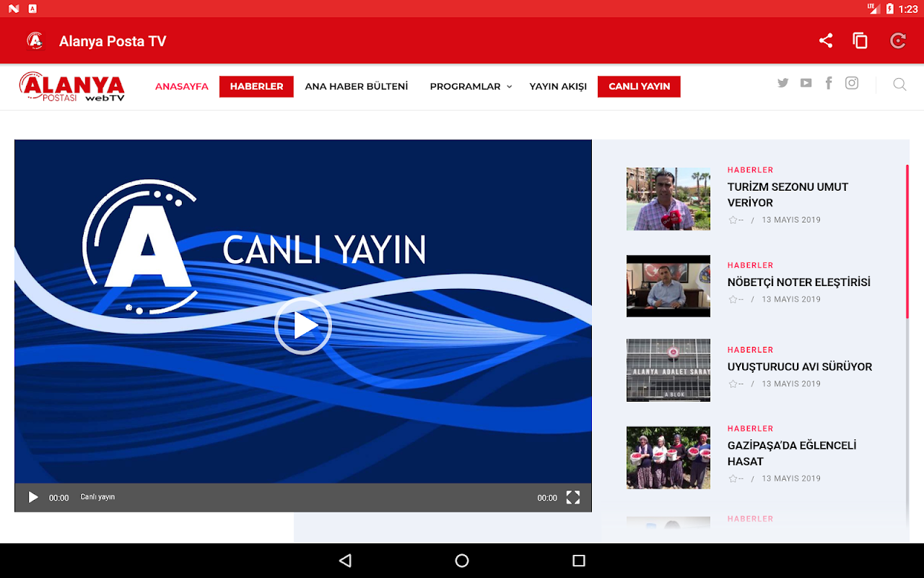Read the GAZİPAŞA'DA EĞLENCELİ HASAT headline
Screen dimensions: 924x578
792,453
